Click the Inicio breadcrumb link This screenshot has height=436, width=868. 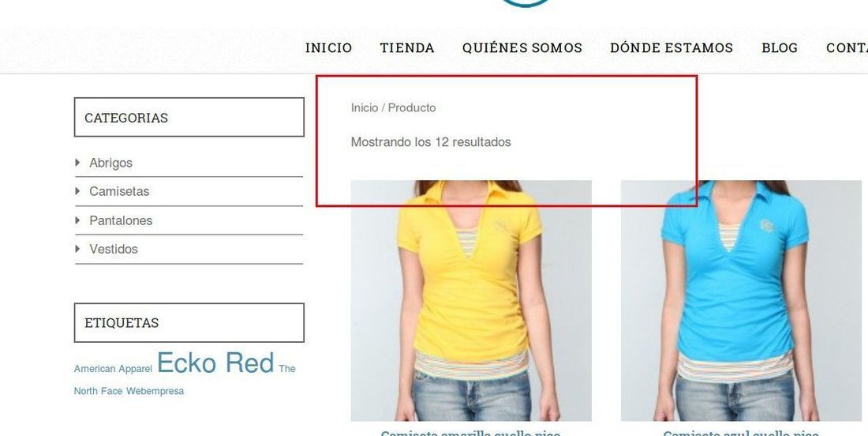coord(365,107)
